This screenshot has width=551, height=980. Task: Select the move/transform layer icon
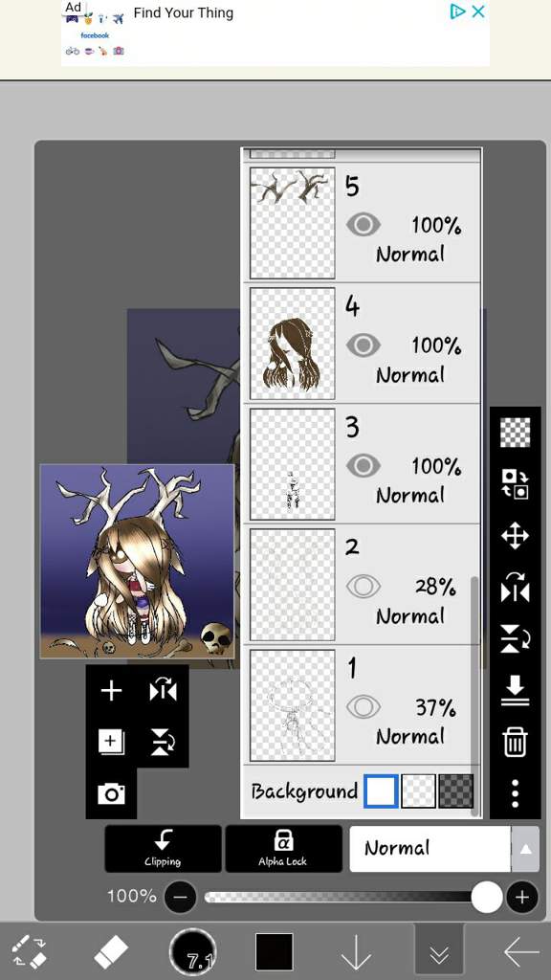tap(515, 536)
